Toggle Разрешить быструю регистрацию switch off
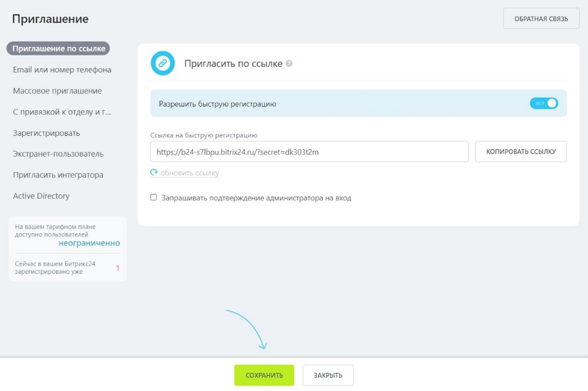Viewport: 588px width, 391px height. (x=544, y=103)
